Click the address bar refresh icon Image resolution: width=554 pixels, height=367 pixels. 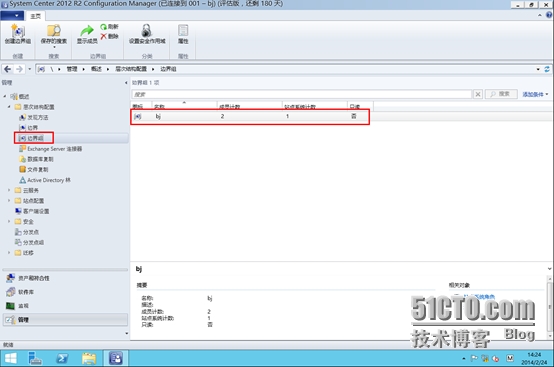pyautogui.click(x=547, y=69)
